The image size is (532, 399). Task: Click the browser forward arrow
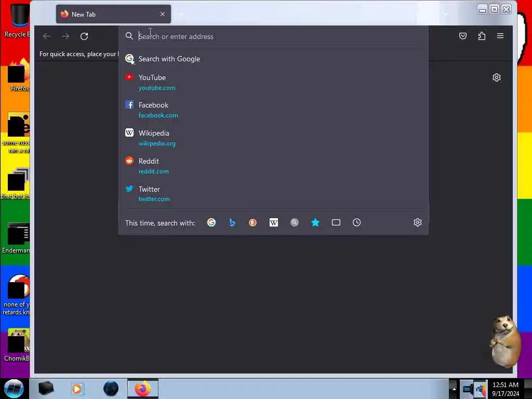[x=65, y=36]
